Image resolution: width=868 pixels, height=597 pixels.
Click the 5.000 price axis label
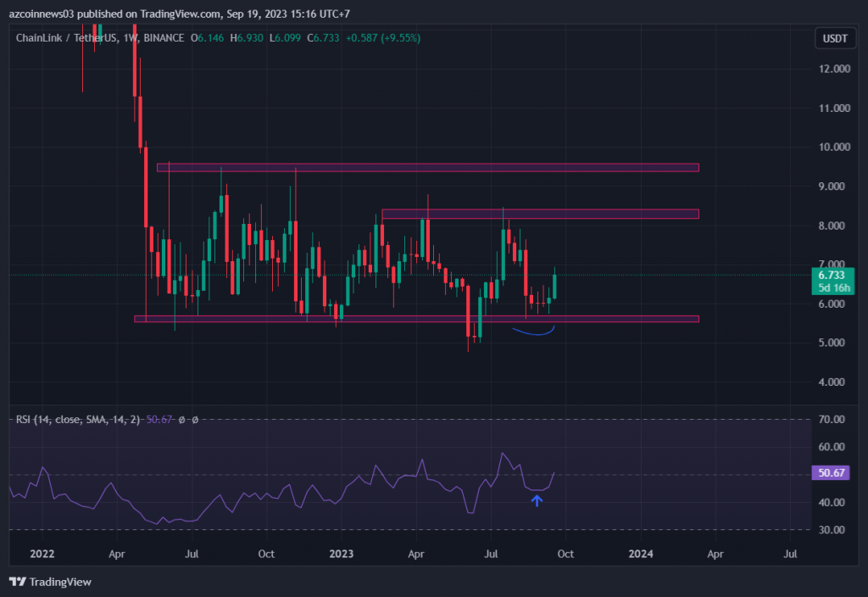point(834,343)
